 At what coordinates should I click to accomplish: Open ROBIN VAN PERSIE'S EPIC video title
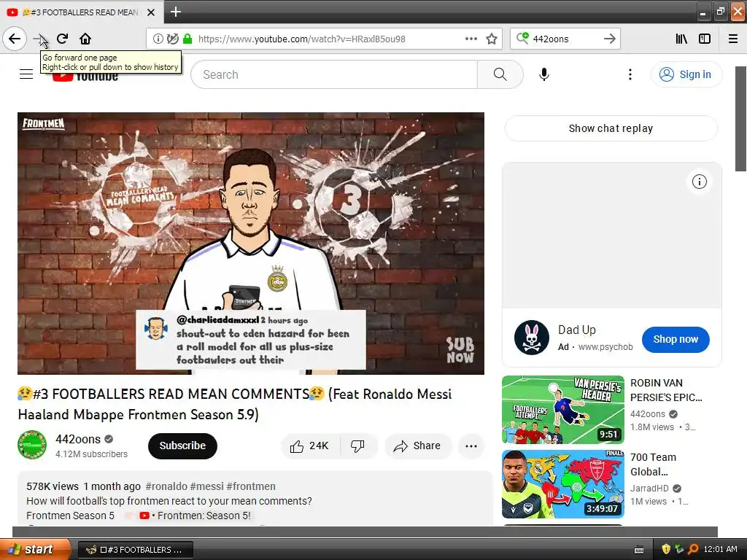tap(666, 390)
